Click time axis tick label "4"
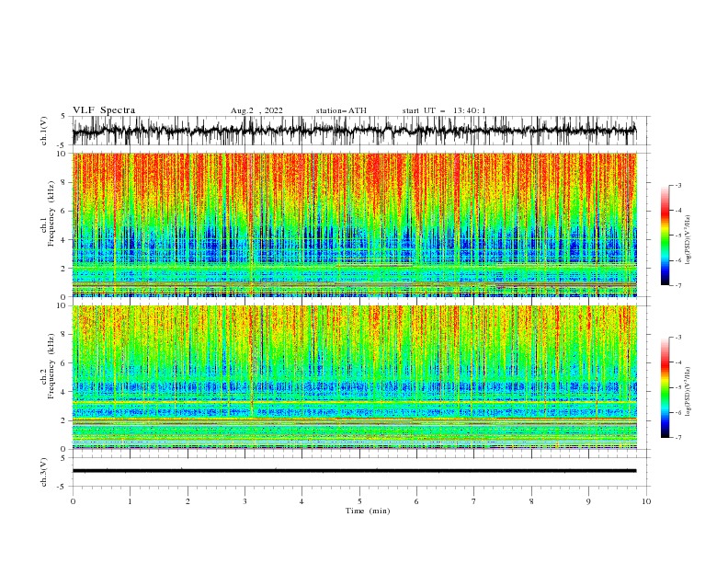728x563 pixels. pos(301,501)
